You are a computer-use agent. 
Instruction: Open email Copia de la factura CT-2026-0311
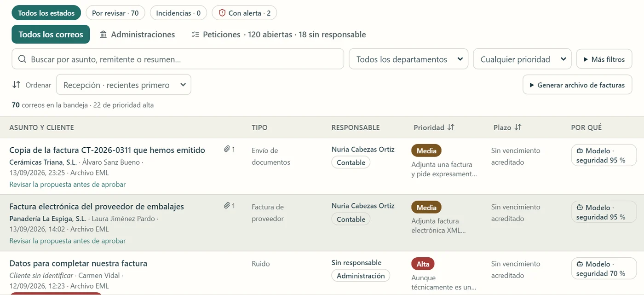tap(107, 150)
